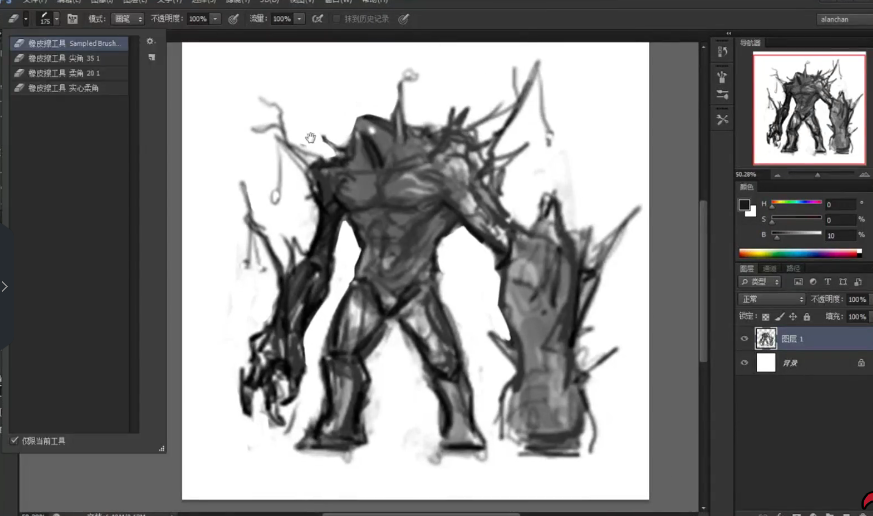Lock position move icon

point(793,317)
